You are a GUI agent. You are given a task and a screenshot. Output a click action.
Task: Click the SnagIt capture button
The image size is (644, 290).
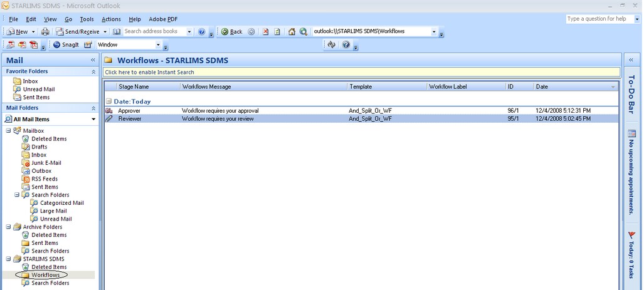[x=66, y=44]
